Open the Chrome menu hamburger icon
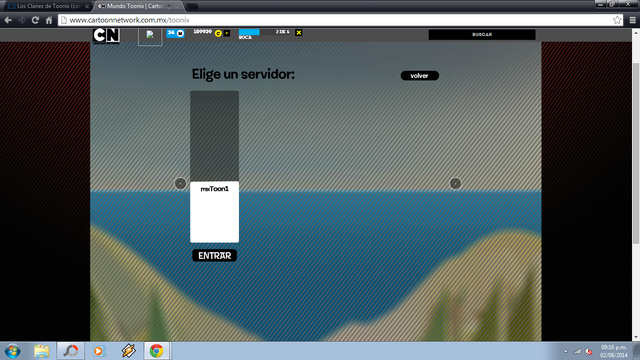 632,20
